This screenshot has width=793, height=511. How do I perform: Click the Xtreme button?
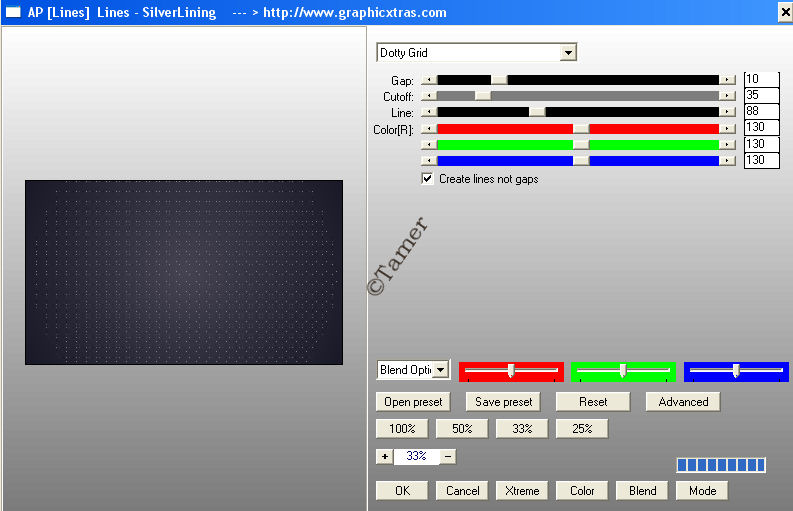(522, 490)
